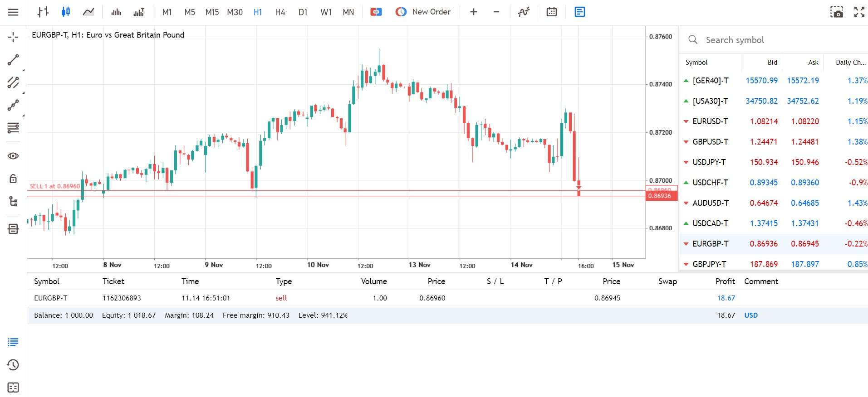Click the T / P column header
Viewport: 868px width, 397px height.
(x=553, y=281)
